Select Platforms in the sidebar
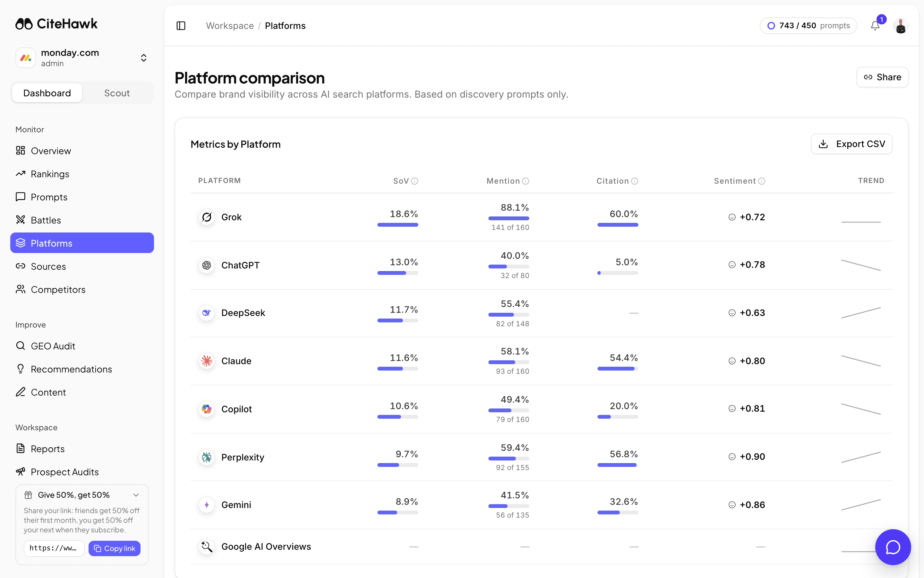924x578 pixels. tap(82, 243)
